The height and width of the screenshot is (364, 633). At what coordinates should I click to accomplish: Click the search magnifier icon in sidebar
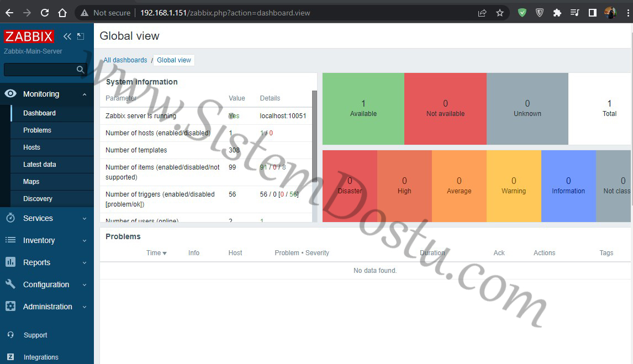(x=80, y=70)
